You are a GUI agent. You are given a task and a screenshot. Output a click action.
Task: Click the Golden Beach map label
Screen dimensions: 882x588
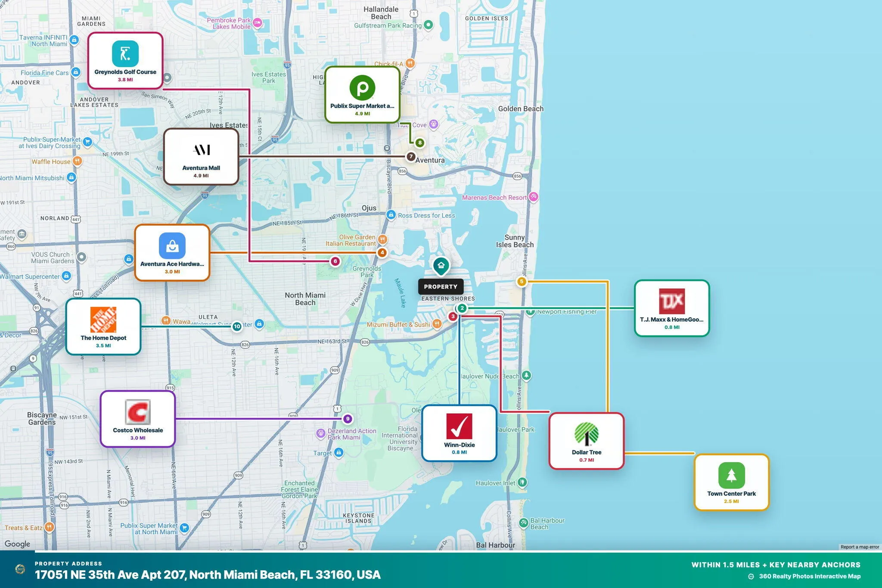[521, 109]
